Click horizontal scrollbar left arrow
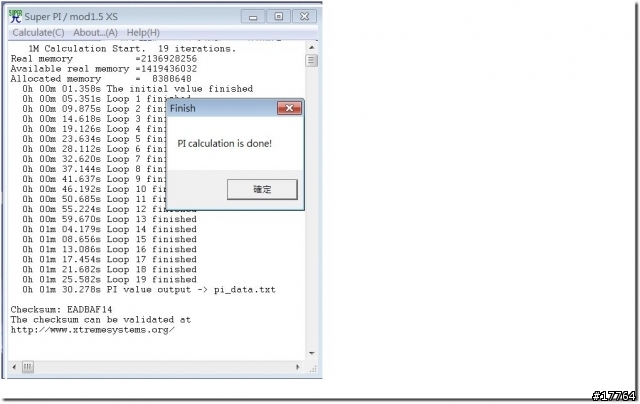The height and width of the screenshot is (404, 640). point(14,367)
